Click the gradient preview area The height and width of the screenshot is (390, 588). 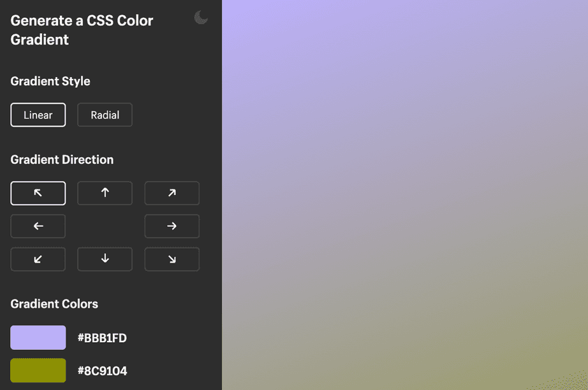point(405,195)
